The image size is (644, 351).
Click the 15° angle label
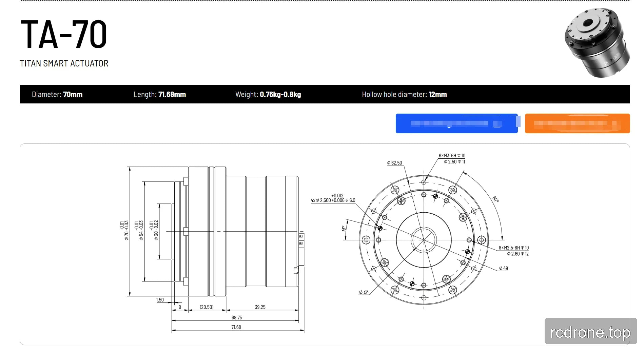click(x=344, y=229)
